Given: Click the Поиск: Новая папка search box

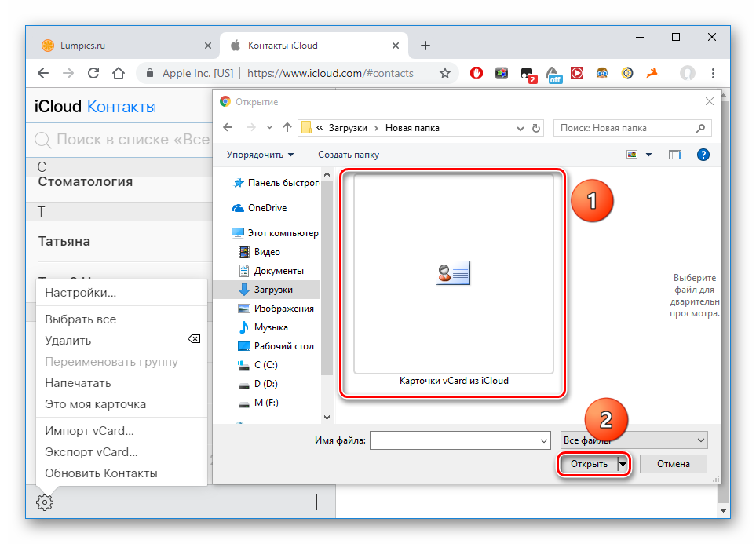Looking at the screenshot, I should 632,128.
